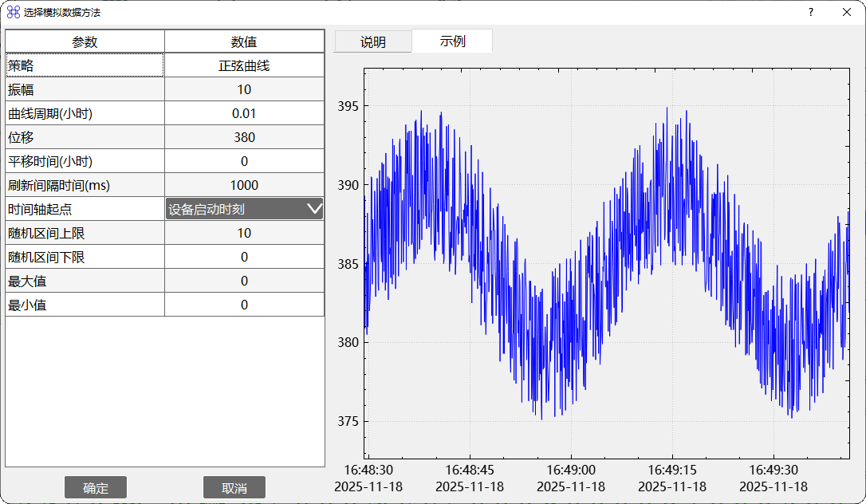Click the 平移时间(小时) parameter label
This screenshot has width=866, height=504.
[50, 161]
